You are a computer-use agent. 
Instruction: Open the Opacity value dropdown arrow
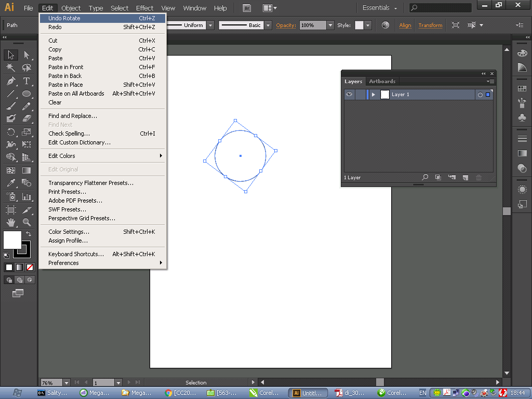coord(330,25)
